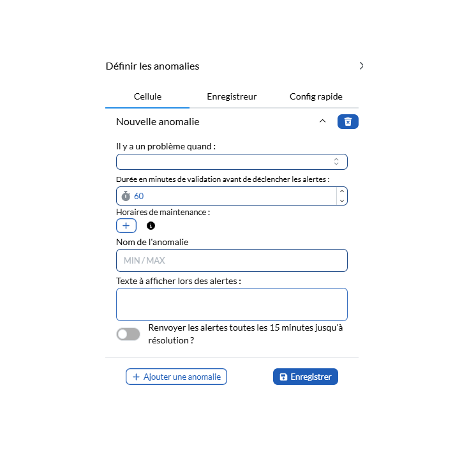Focus the Nom de l'anomalie field
Viewport: 476px width, 450px height.
tap(232, 260)
